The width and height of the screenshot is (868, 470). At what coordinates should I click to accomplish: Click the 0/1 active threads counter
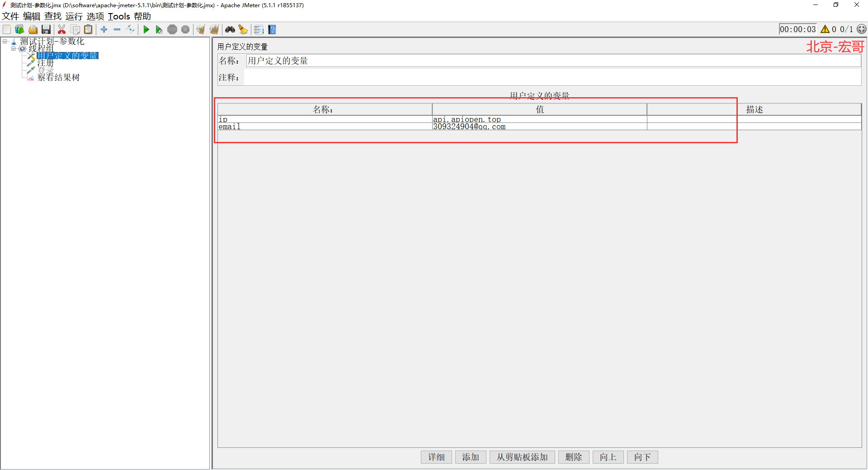[846, 29]
